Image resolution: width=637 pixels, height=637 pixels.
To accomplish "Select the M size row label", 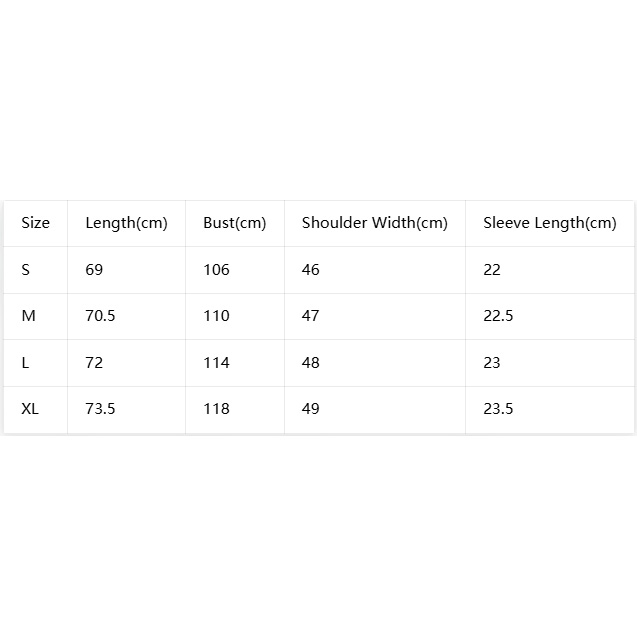I will pyautogui.click(x=28, y=316).
